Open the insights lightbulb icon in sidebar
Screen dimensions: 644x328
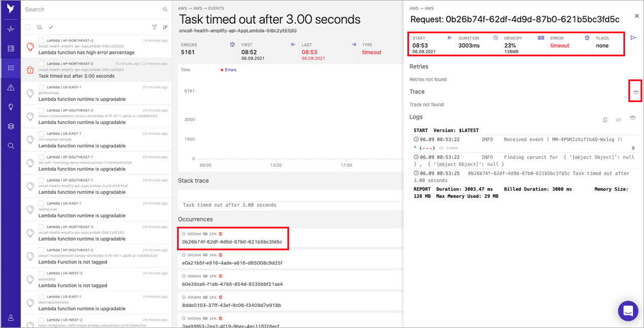[10, 107]
